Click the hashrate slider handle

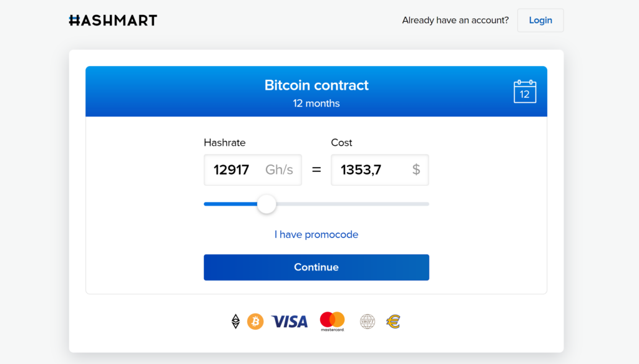pyautogui.click(x=266, y=204)
